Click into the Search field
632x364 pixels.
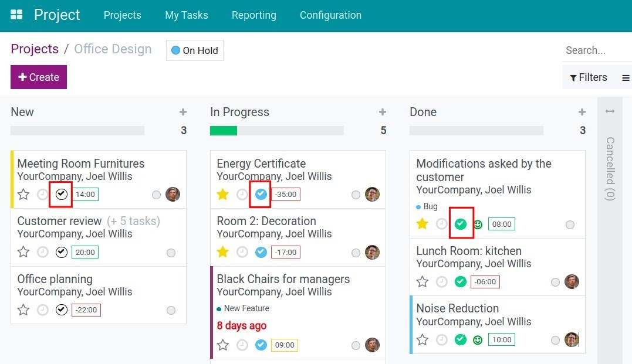click(x=596, y=50)
